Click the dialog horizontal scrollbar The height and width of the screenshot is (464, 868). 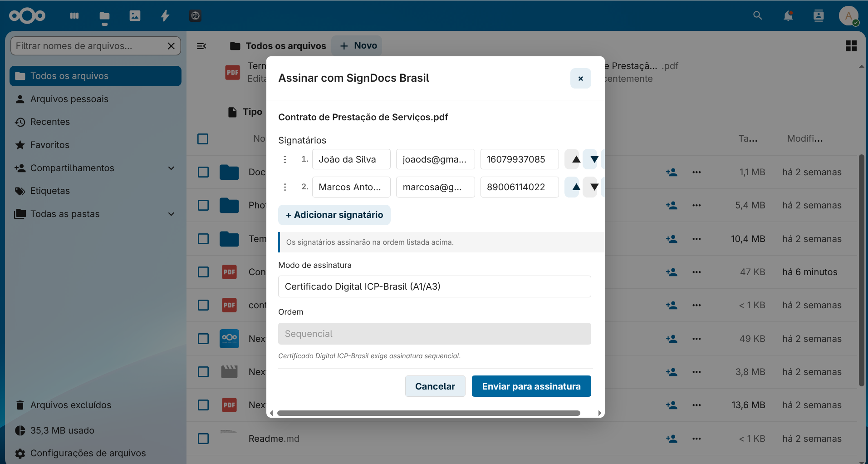[x=429, y=413]
